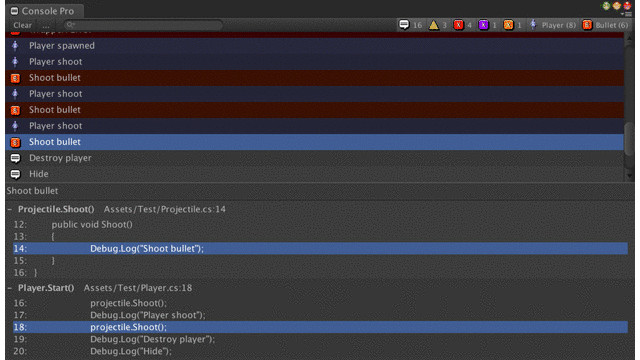Click the Console Pro tab icon

pos(15,11)
